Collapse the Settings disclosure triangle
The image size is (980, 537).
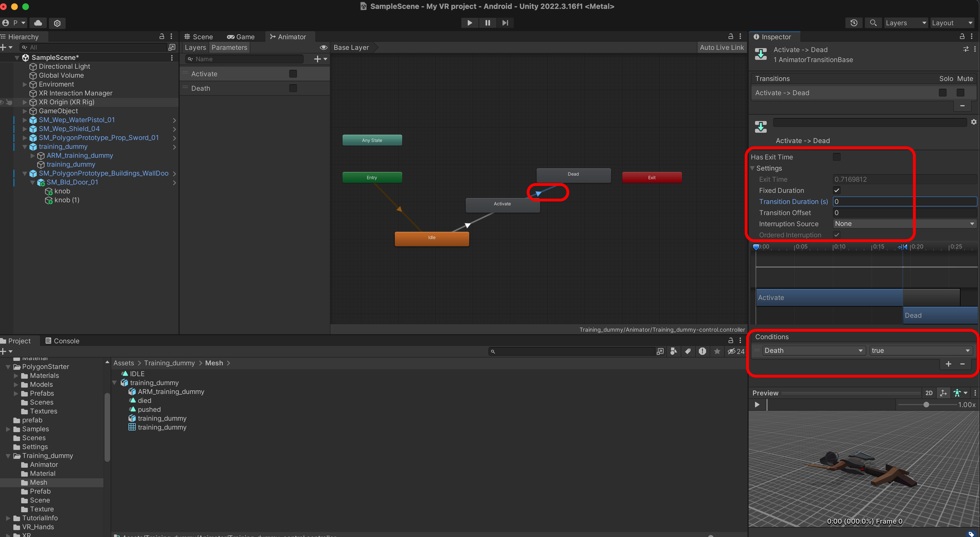pyautogui.click(x=753, y=168)
